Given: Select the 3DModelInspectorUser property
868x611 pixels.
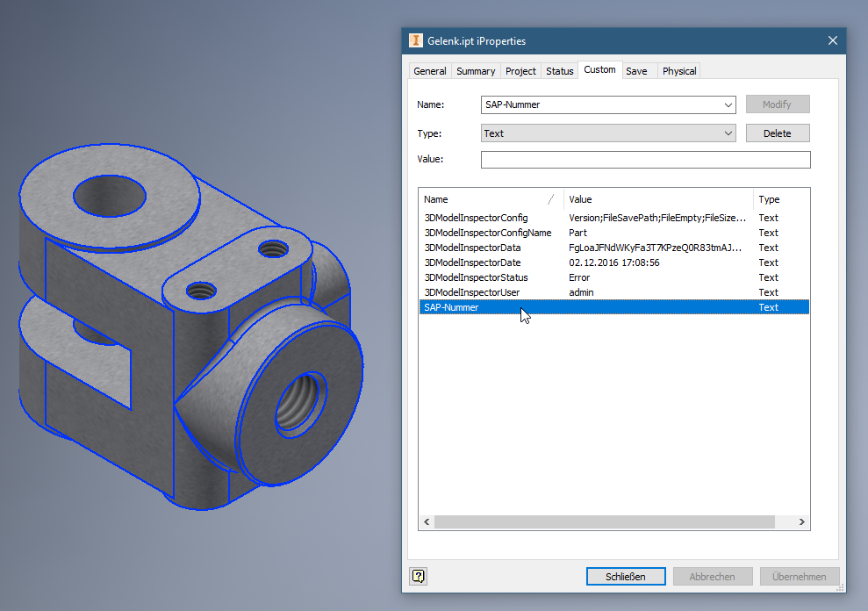Looking at the screenshot, I should 613,292.
